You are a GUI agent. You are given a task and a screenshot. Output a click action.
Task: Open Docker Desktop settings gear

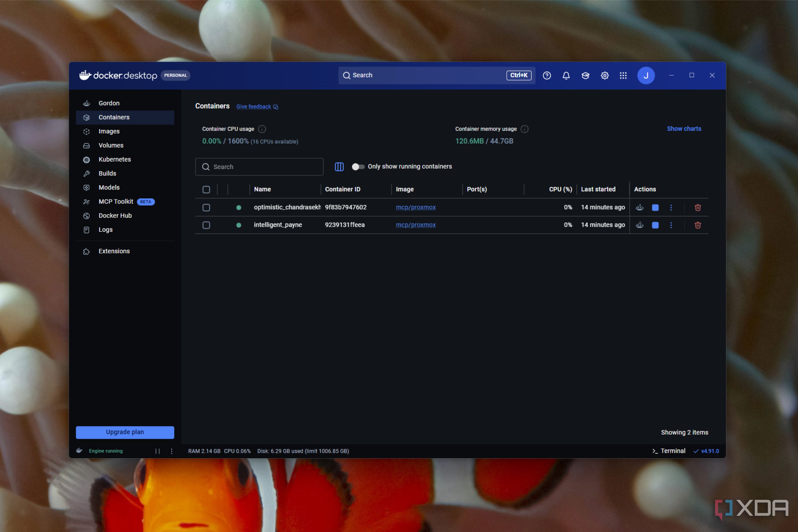tap(605, 75)
